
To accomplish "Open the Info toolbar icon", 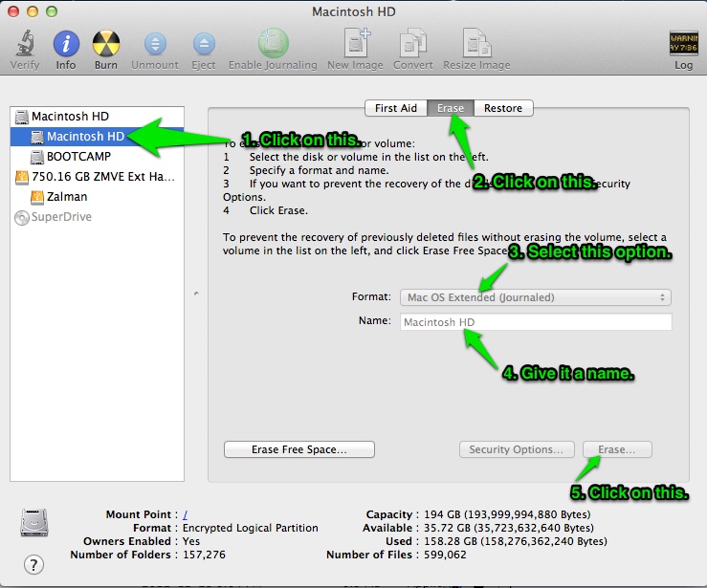I will click(66, 44).
